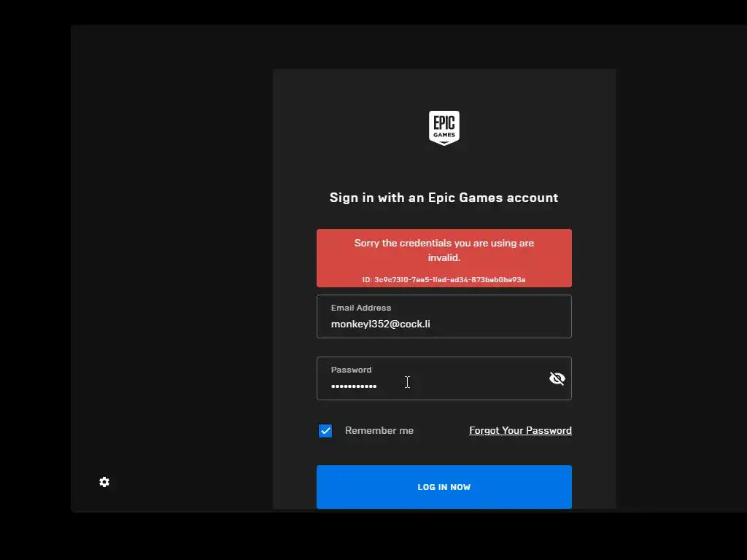Screen dimensions: 747x560
Task: Focus the Password input field
Action: point(444,378)
